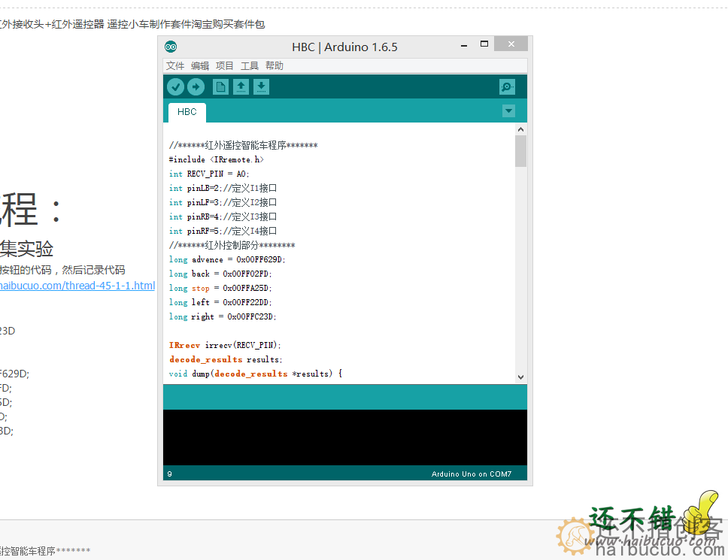Maximize the Arduino window
728x560 pixels.
point(484,44)
